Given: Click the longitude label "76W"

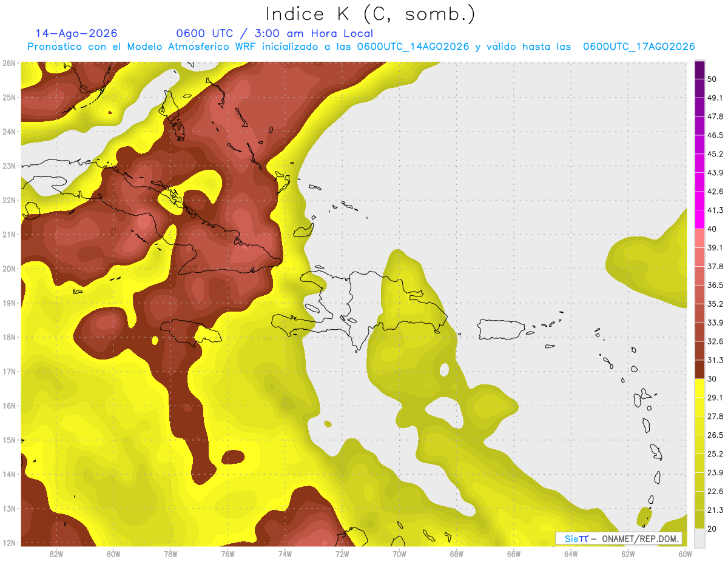Looking at the screenshot, I should coord(228,554).
